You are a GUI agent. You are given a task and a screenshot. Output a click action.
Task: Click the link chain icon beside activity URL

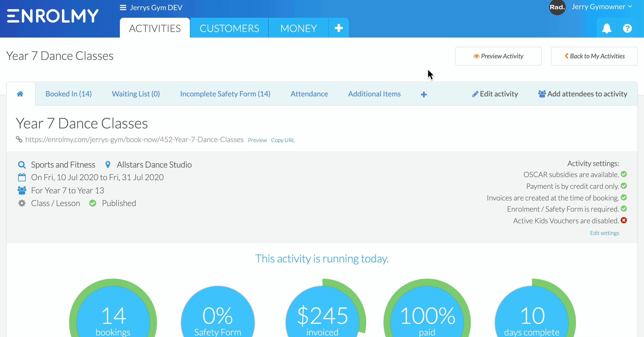(19, 139)
